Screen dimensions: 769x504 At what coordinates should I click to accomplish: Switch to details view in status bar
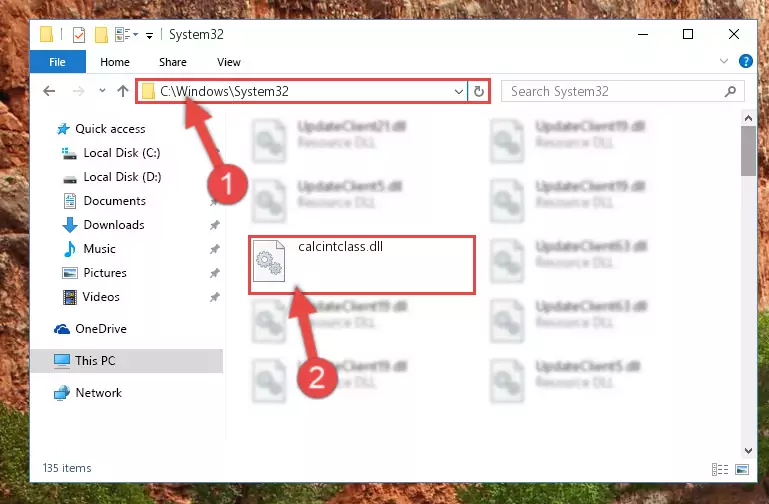pyautogui.click(x=719, y=469)
